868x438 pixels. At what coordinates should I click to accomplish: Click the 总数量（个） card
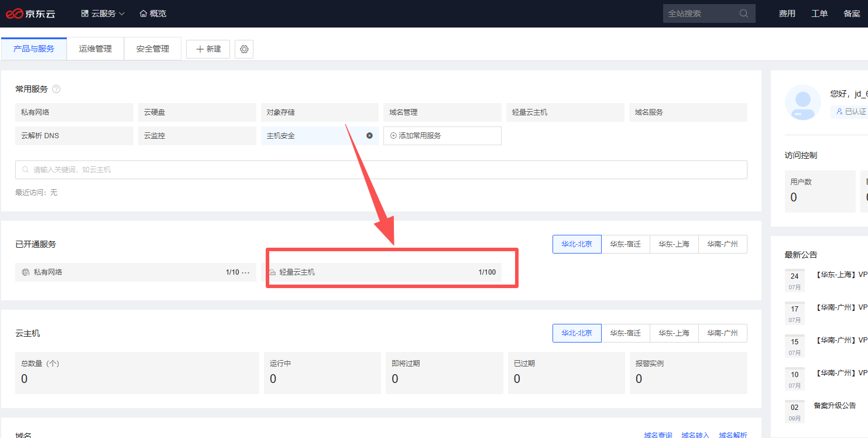(x=137, y=373)
